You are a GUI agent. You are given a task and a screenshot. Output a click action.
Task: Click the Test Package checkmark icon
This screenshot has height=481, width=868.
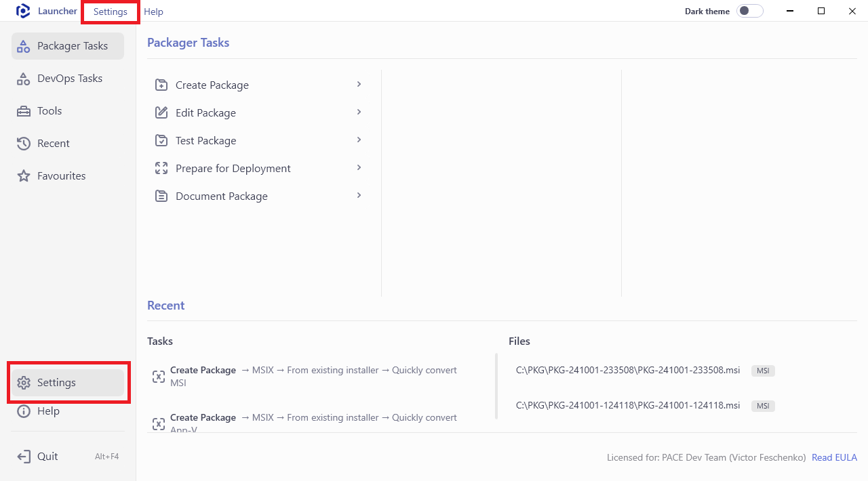[161, 141]
